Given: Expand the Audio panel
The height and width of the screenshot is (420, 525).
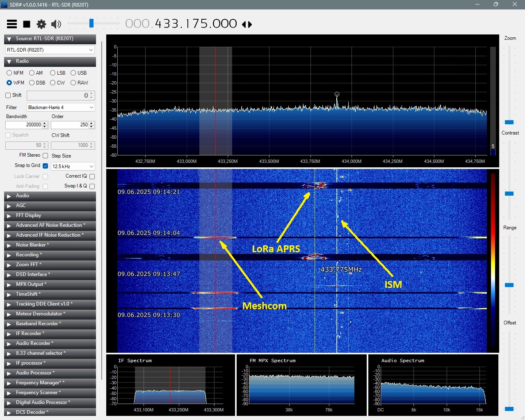Looking at the screenshot, I should 50,196.
